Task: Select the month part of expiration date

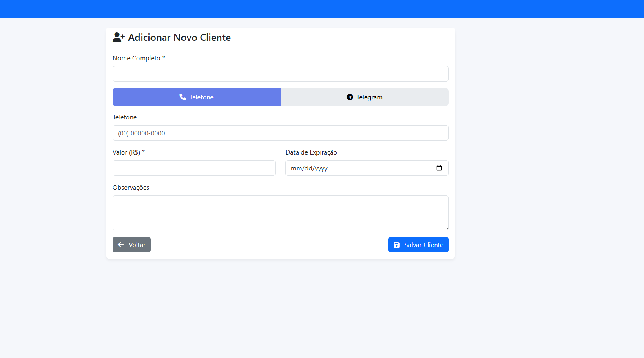Action: coord(296,168)
